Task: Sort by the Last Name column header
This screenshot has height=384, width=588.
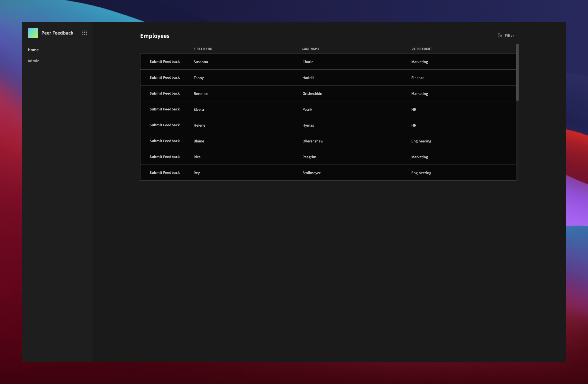Action: pyautogui.click(x=310, y=49)
